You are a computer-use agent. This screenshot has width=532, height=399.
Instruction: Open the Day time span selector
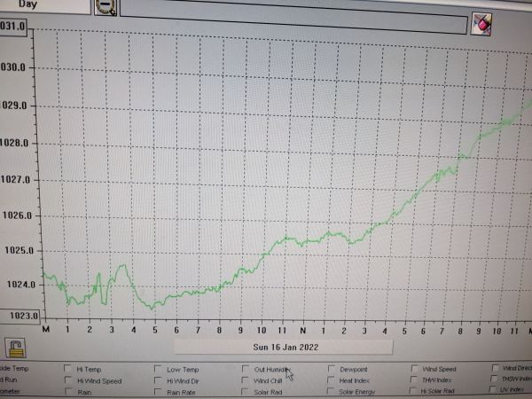click(x=44, y=4)
